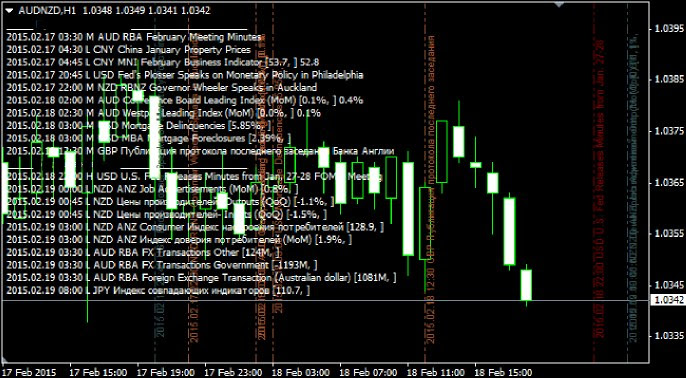
Task: Click the 17 Feb 23:00 time label
Action: point(234,372)
